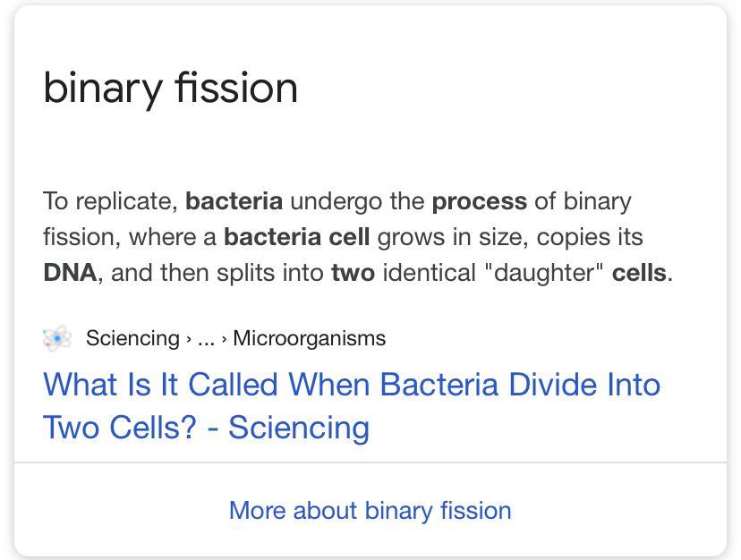Click "Sciencing" in the source breadcrumb

132,338
